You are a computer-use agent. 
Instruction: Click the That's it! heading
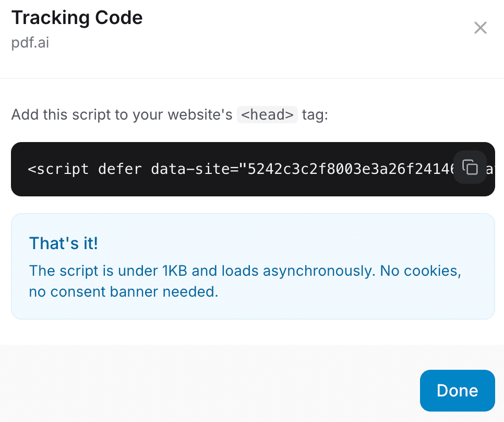pos(63,243)
